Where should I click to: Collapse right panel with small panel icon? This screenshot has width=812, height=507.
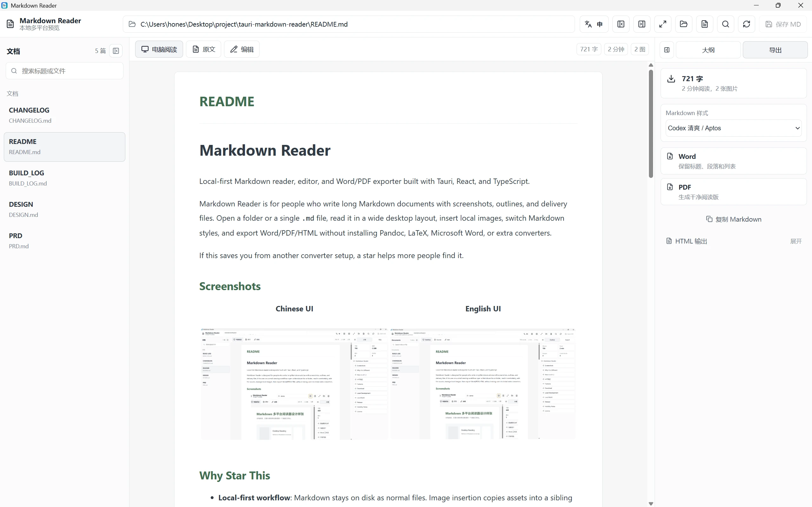tap(667, 50)
